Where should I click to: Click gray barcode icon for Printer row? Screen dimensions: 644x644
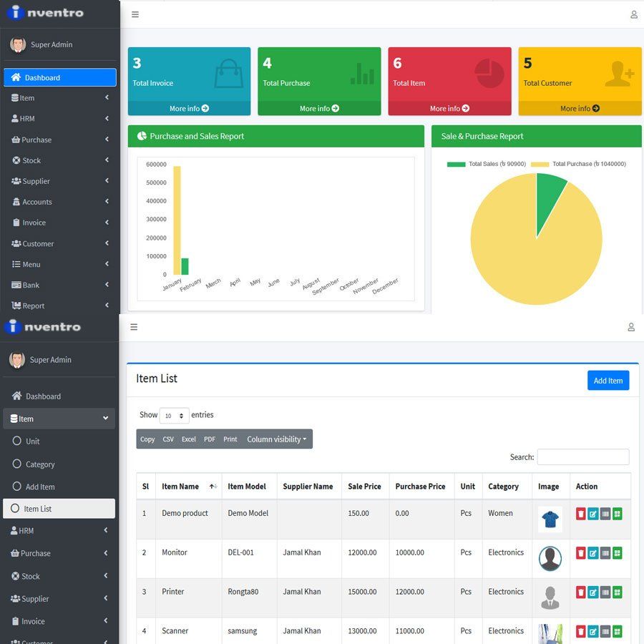point(605,592)
